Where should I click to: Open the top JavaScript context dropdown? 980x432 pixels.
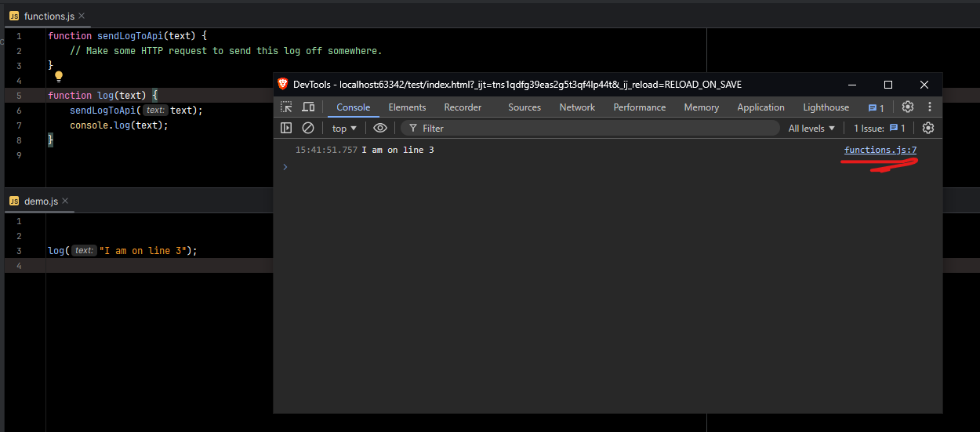[344, 128]
